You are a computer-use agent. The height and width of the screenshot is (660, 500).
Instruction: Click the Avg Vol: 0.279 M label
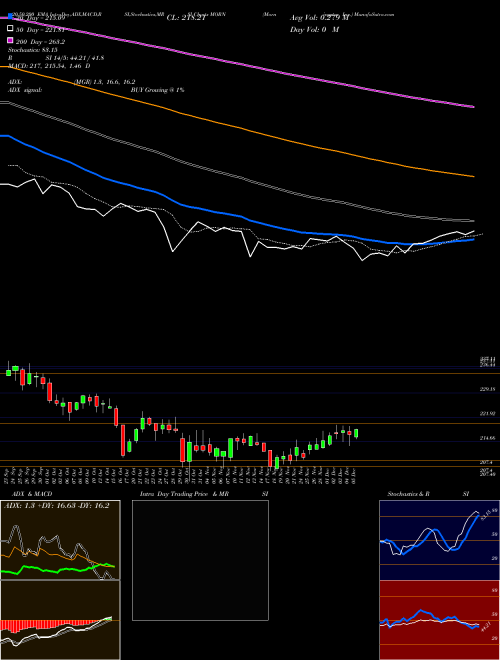point(319,18)
